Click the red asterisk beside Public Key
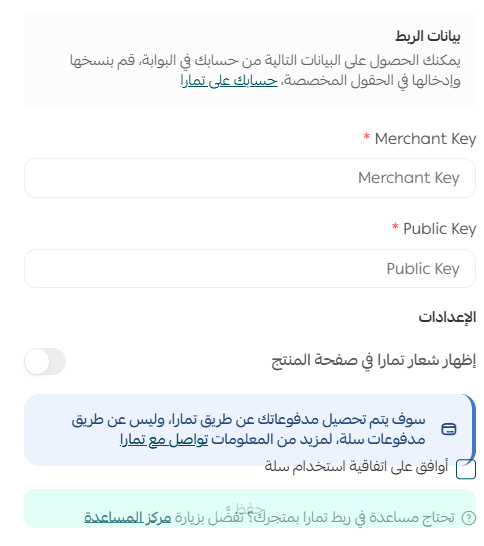This screenshot has height=546, width=484. point(395,227)
